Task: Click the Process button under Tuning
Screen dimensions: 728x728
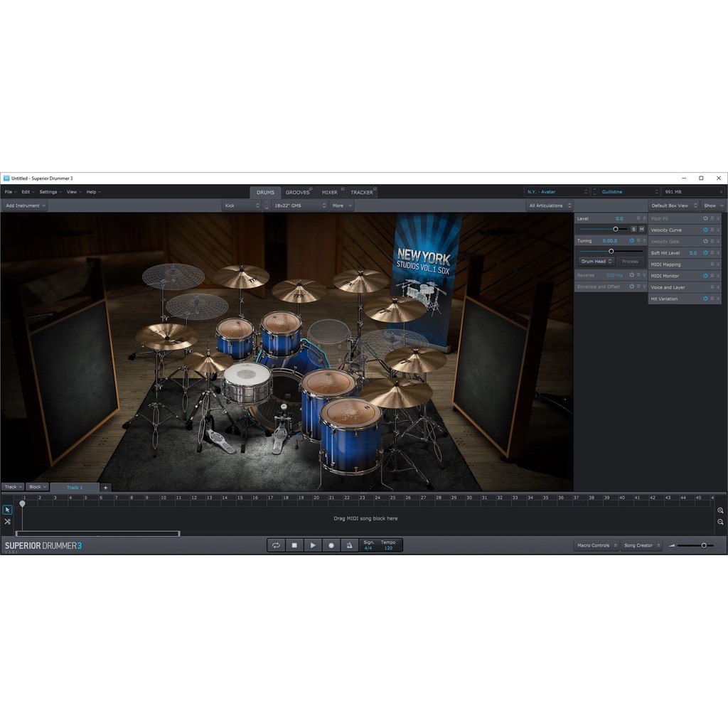Action: pyautogui.click(x=630, y=261)
